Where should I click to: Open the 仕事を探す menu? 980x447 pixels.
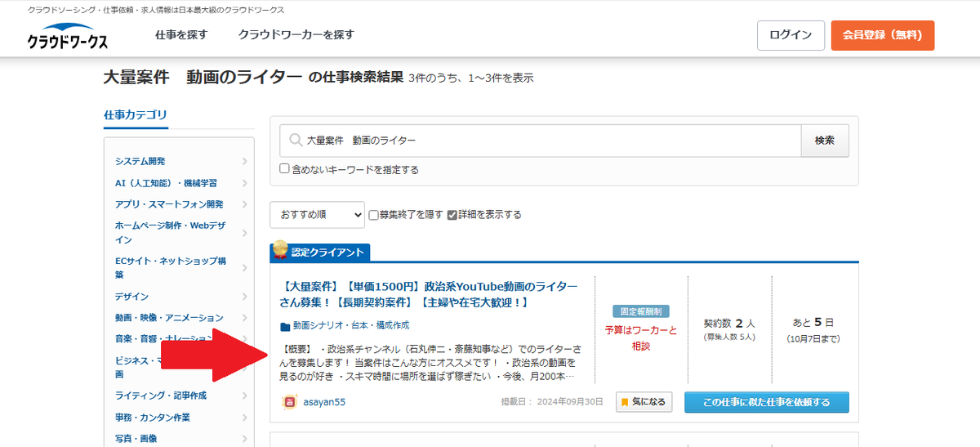181,35
